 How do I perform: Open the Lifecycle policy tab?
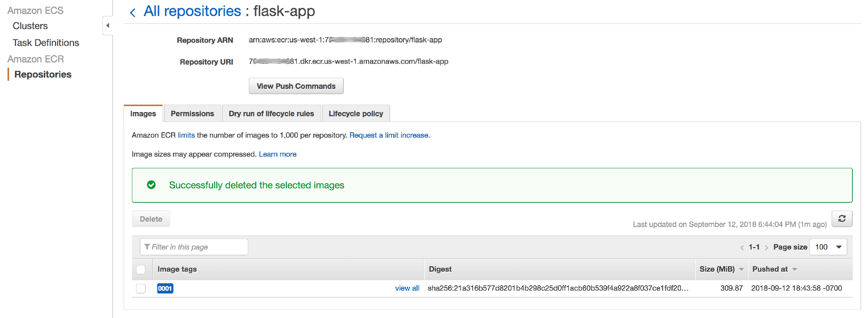pos(356,113)
